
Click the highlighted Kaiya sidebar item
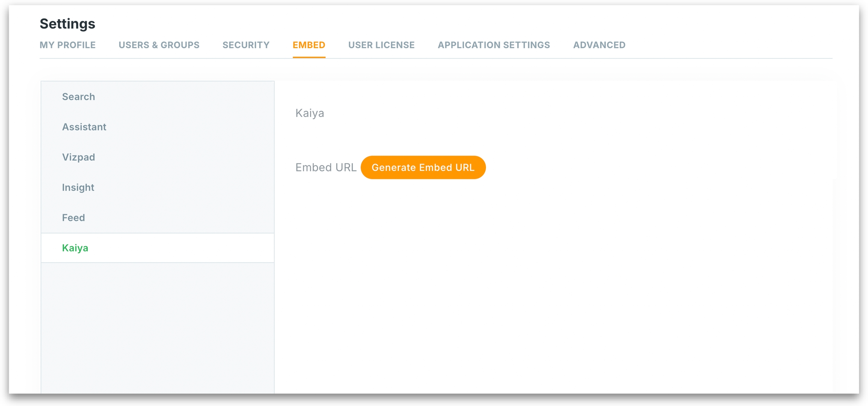coord(75,248)
